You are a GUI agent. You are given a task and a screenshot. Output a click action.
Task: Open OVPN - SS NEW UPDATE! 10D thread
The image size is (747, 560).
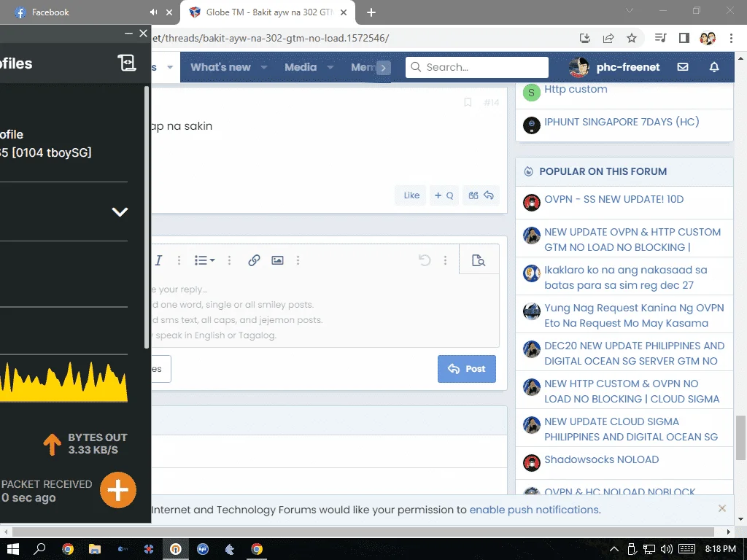pos(614,199)
